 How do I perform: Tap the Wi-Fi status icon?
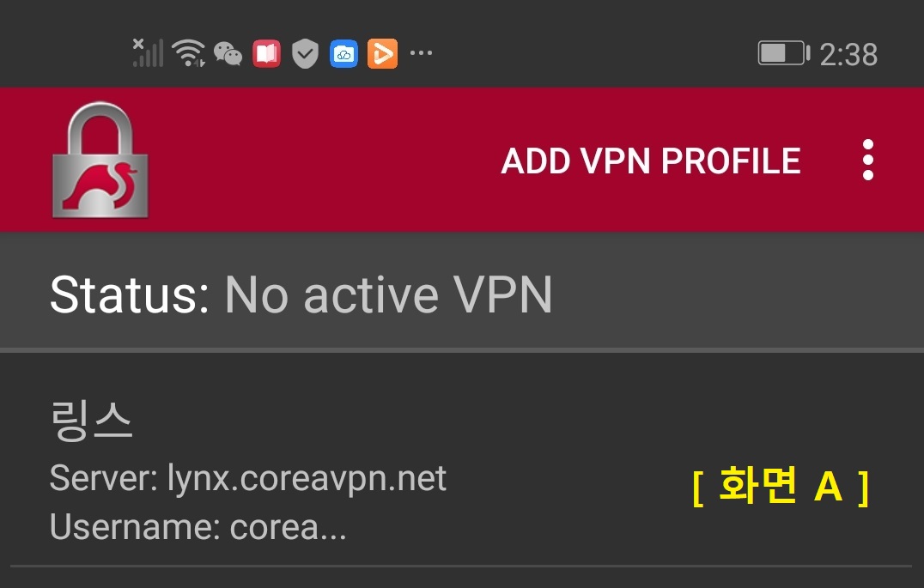click(189, 53)
